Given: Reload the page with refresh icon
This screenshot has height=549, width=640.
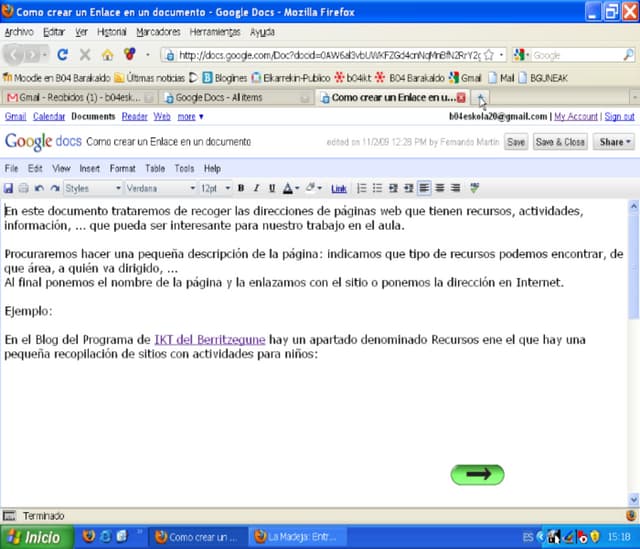Looking at the screenshot, I should (x=62, y=55).
